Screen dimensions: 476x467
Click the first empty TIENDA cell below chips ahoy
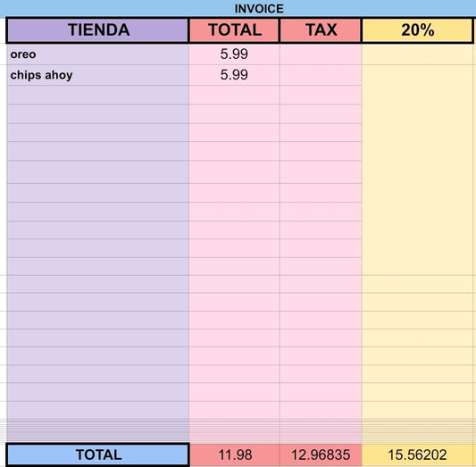[x=97, y=95]
